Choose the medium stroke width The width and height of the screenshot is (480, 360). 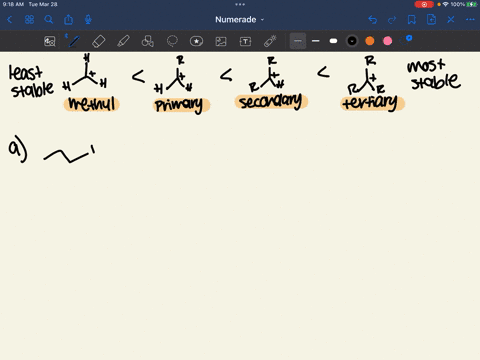coord(315,41)
